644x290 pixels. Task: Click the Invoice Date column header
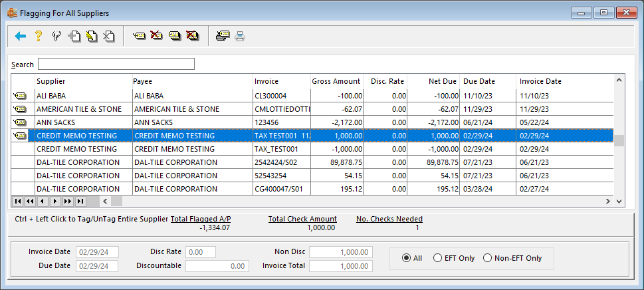(x=565, y=81)
